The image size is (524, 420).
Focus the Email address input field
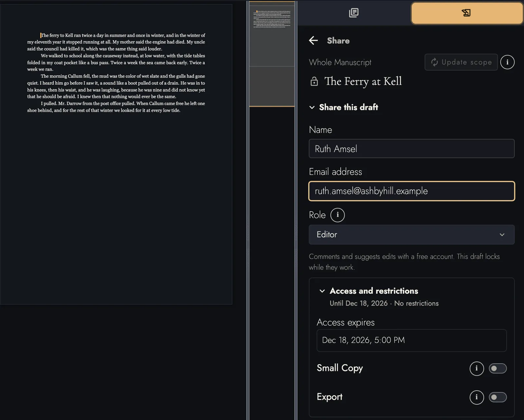tap(411, 191)
